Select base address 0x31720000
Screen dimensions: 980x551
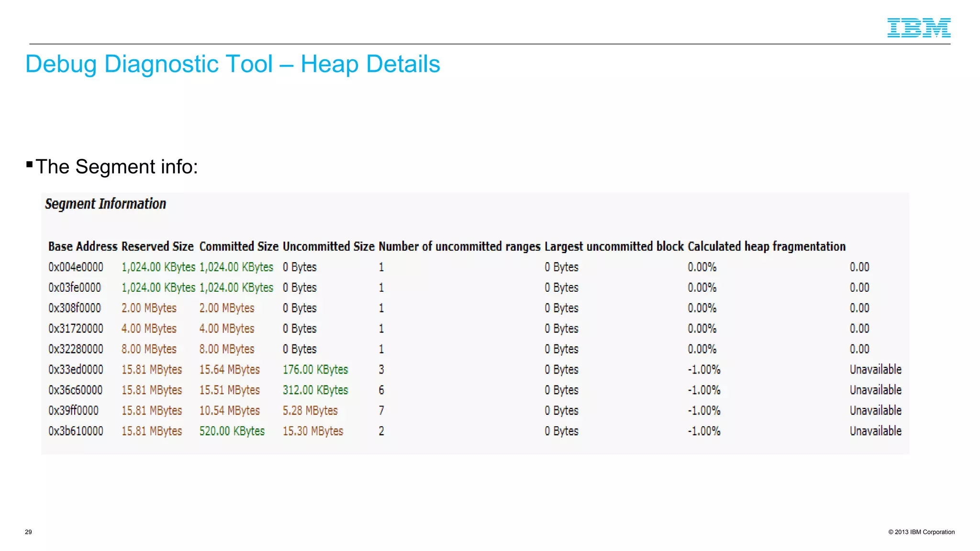(76, 329)
